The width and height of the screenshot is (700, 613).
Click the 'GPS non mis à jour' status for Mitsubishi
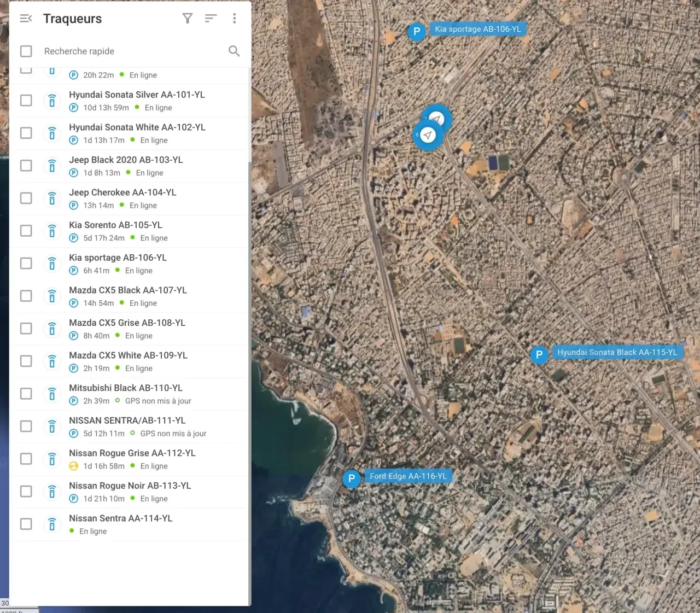click(158, 401)
